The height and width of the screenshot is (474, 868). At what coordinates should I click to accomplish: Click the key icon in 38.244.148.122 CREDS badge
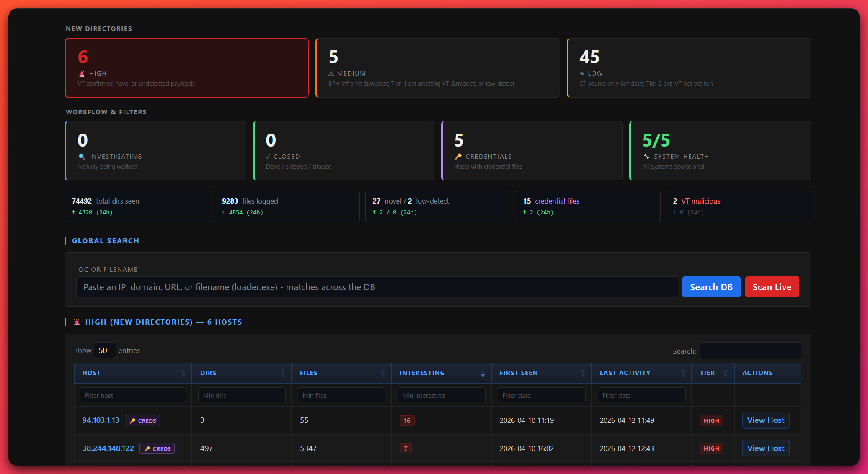click(147, 449)
